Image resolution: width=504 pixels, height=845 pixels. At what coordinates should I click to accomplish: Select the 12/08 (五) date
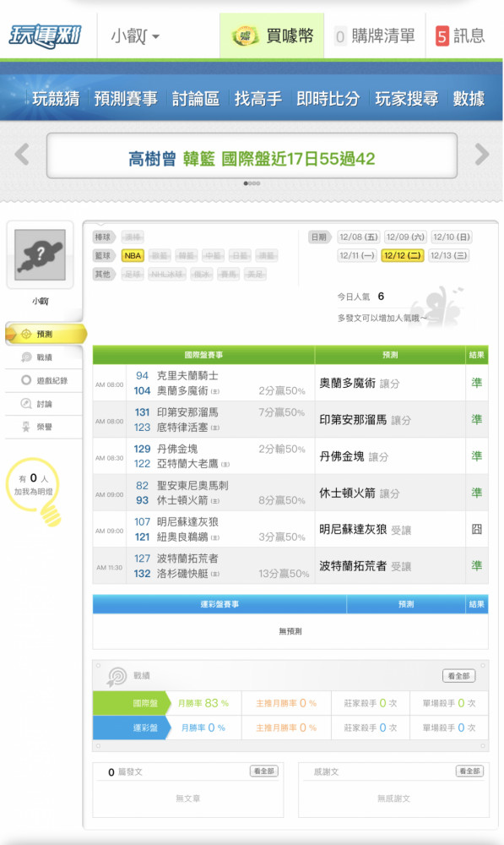(359, 237)
